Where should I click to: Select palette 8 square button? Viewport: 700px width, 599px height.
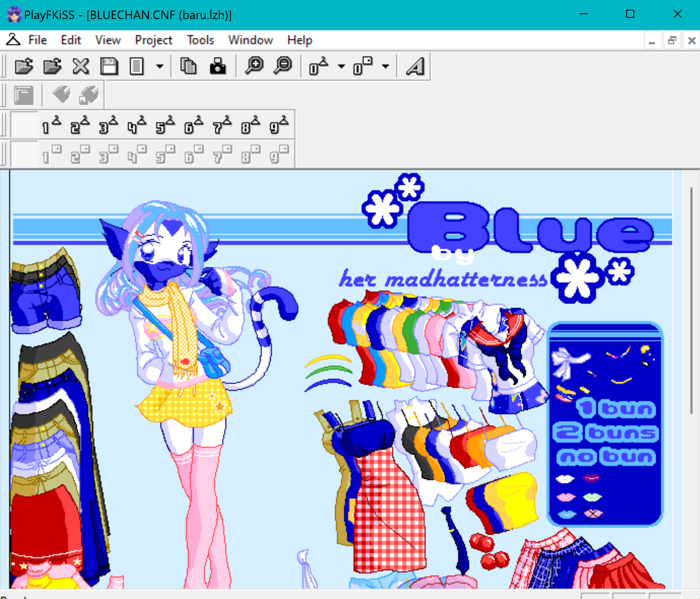(x=251, y=154)
